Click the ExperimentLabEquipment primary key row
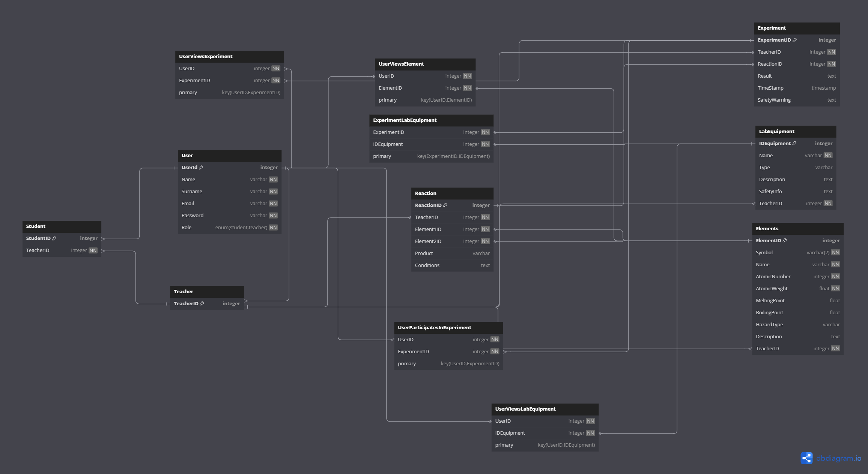868x474 pixels. [x=431, y=156]
